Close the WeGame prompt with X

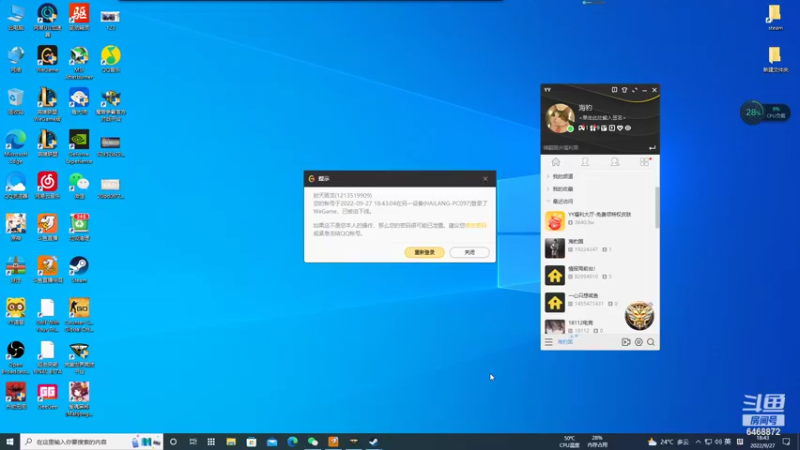point(485,179)
